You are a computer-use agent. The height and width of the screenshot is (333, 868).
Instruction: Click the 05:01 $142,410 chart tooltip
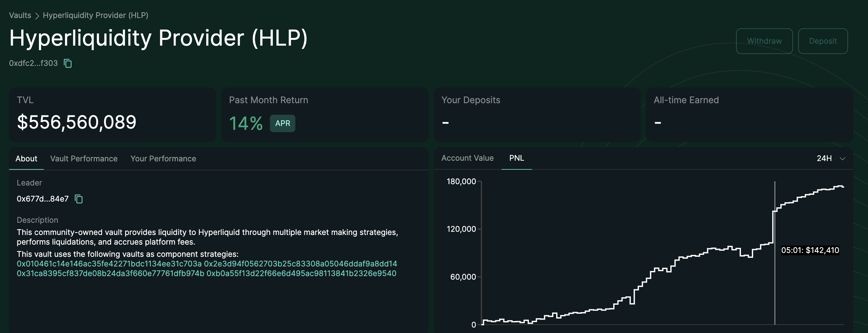(810, 250)
